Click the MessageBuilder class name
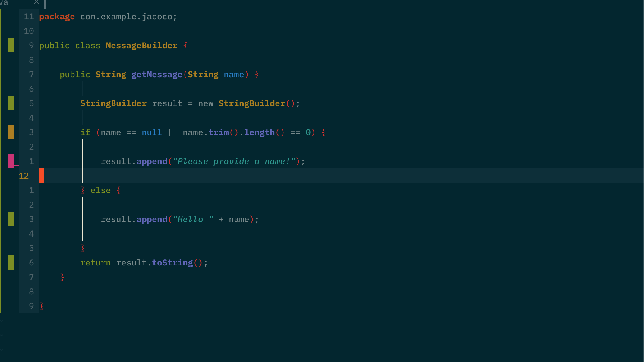644x362 pixels. [141, 46]
